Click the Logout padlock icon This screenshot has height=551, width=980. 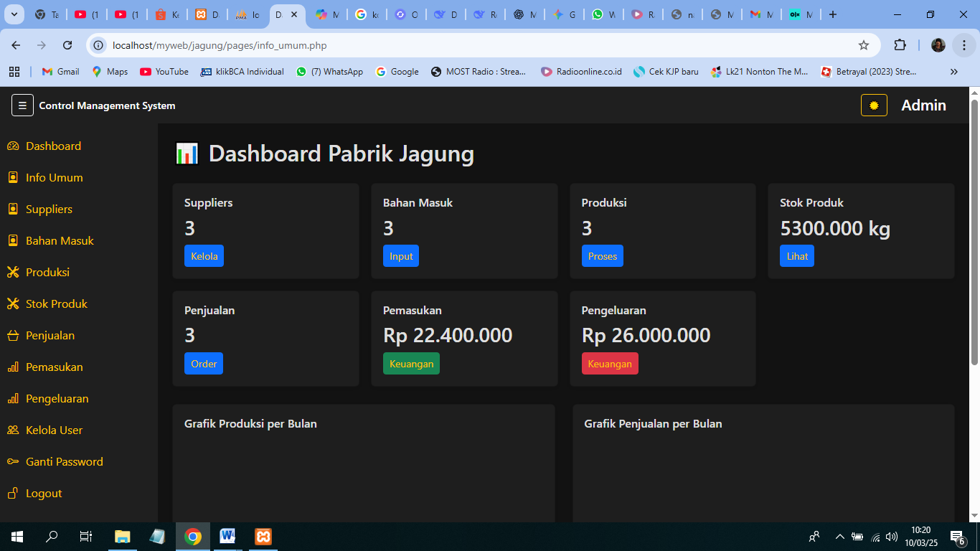tap(13, 494)
